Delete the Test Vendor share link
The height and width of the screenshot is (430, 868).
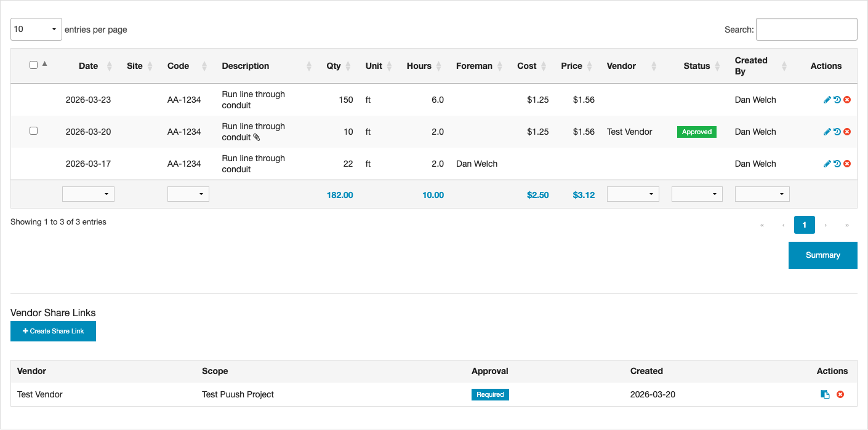(x=840, y=394)
